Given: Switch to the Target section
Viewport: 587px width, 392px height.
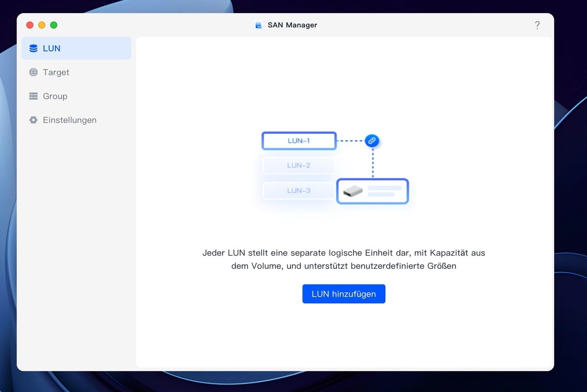Looking at the screenshot, I should tap(56, 72).
